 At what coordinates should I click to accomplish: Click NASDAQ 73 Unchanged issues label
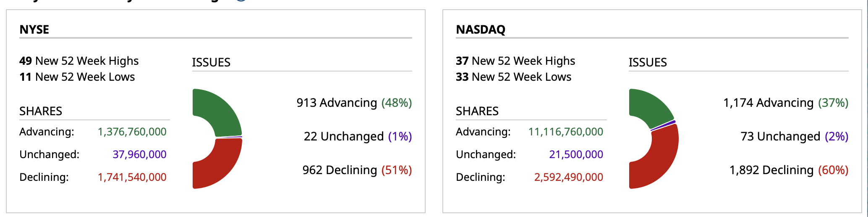(x=794, y=136)
